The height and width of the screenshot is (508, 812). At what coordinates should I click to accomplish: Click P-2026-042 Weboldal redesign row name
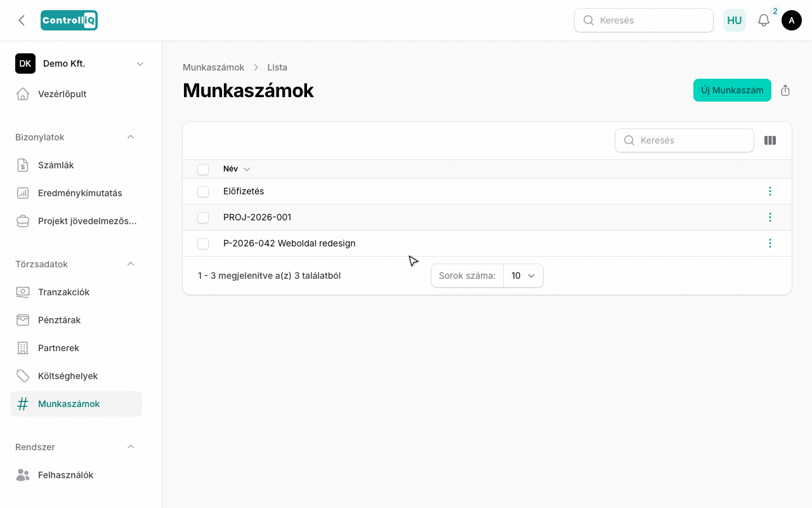coord(289,243)
